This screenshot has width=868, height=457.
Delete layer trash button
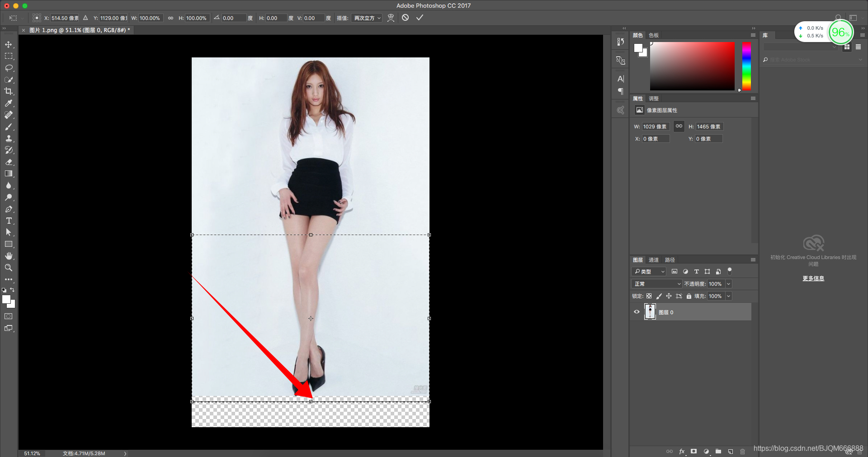[x=742, y=452]
